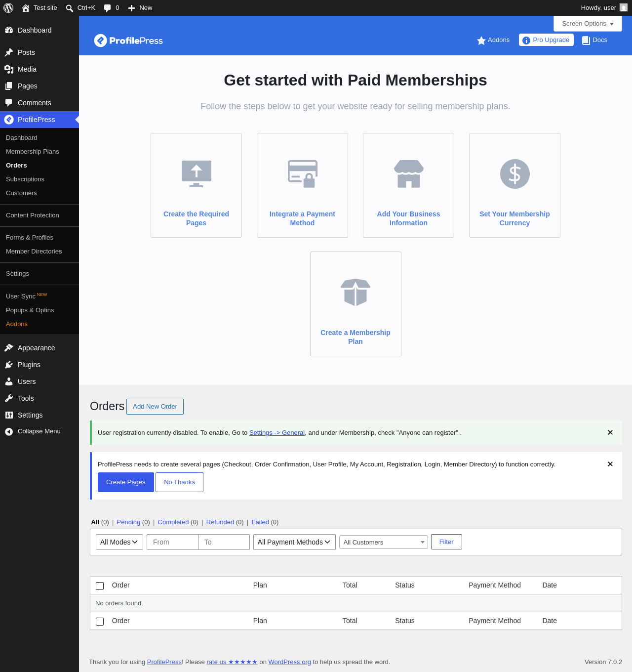Click the Test site home icon
This screenshot has width=632, height=672.
click(x=26, y=8)
